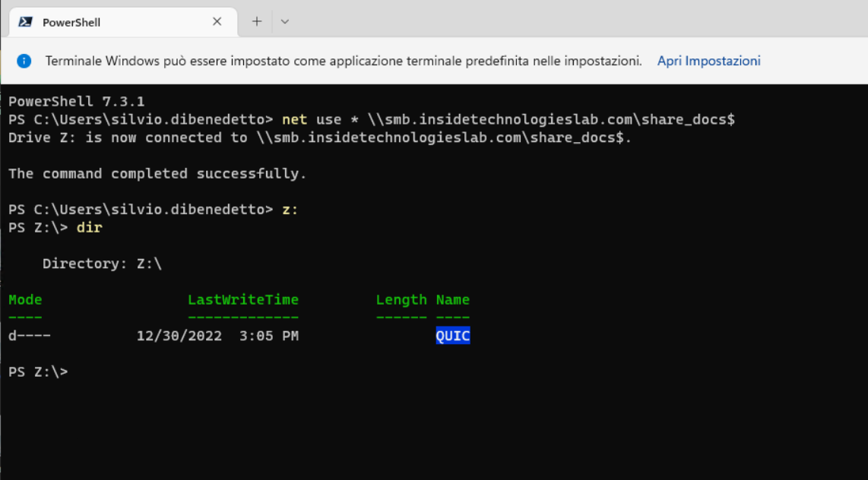Click the 12/30/2022 timestamp in the listing

(179, 336)
